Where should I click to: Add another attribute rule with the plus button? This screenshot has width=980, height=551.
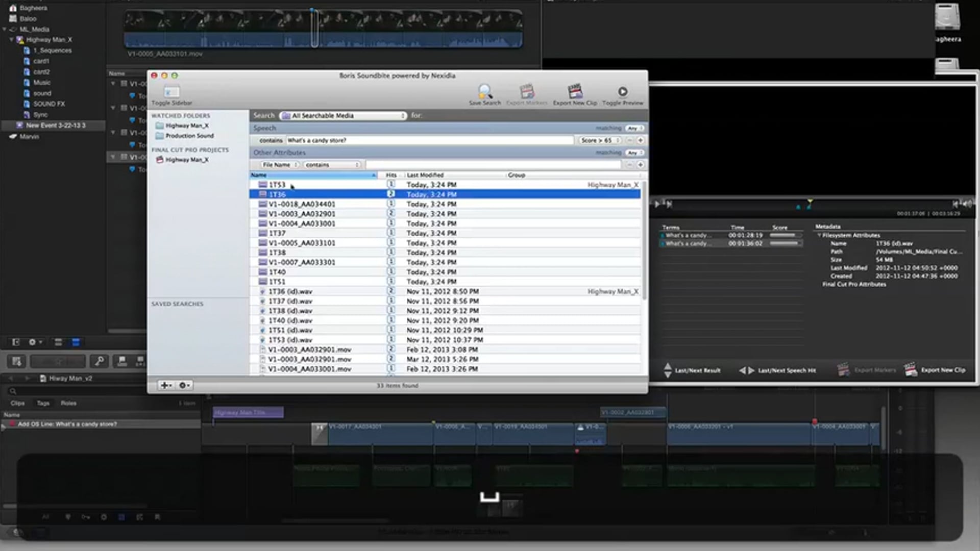click(x=640, y=165)
